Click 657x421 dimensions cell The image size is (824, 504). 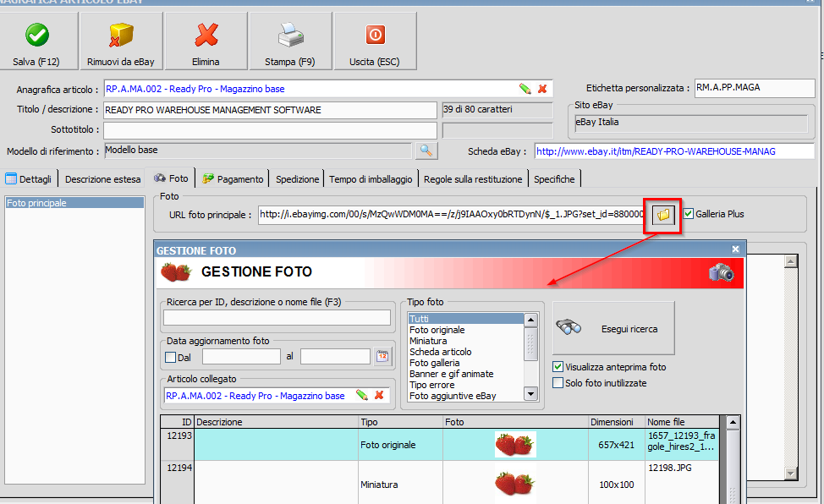617,445
